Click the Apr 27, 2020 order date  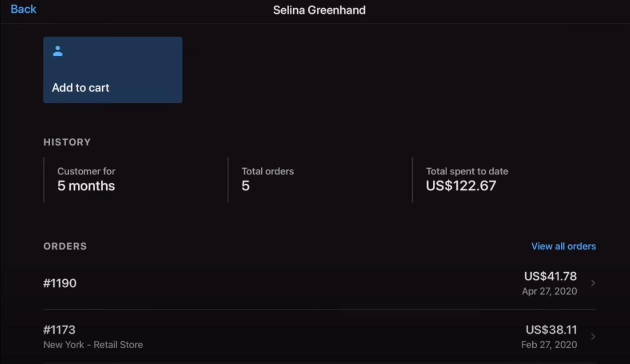tap(549, 291)
